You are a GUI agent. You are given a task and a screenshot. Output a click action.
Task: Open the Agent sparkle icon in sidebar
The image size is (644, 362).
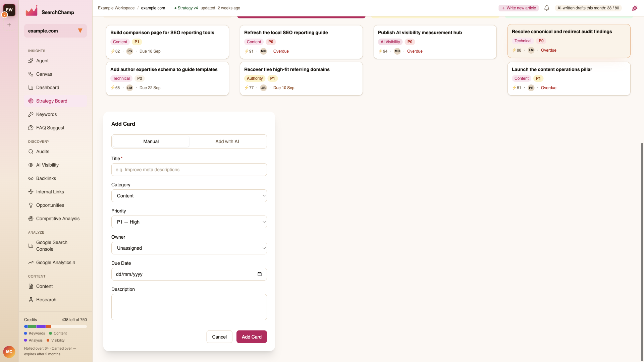[31, 61]
